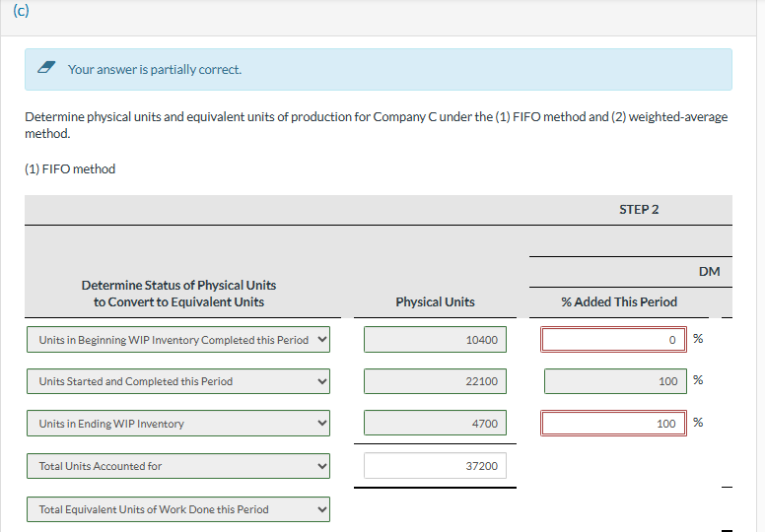Click the DM percent field for Units Started and Completed
This screenshot has width=765, height=532.
point(615,381)
